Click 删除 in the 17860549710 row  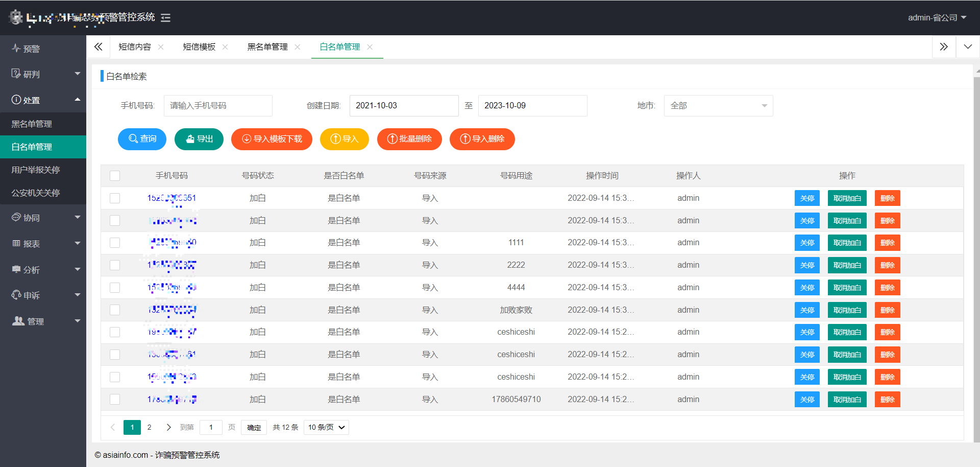pyautogui.click(x=888, y=400)
